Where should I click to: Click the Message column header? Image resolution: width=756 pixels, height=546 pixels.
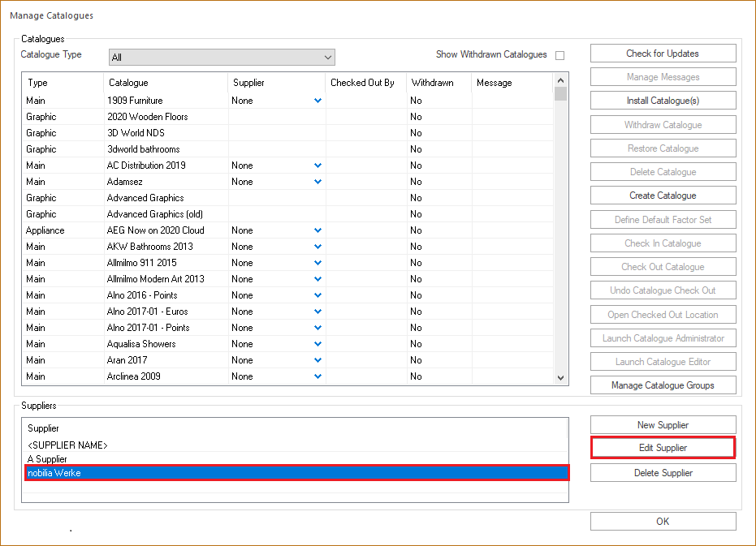[512, 83]
